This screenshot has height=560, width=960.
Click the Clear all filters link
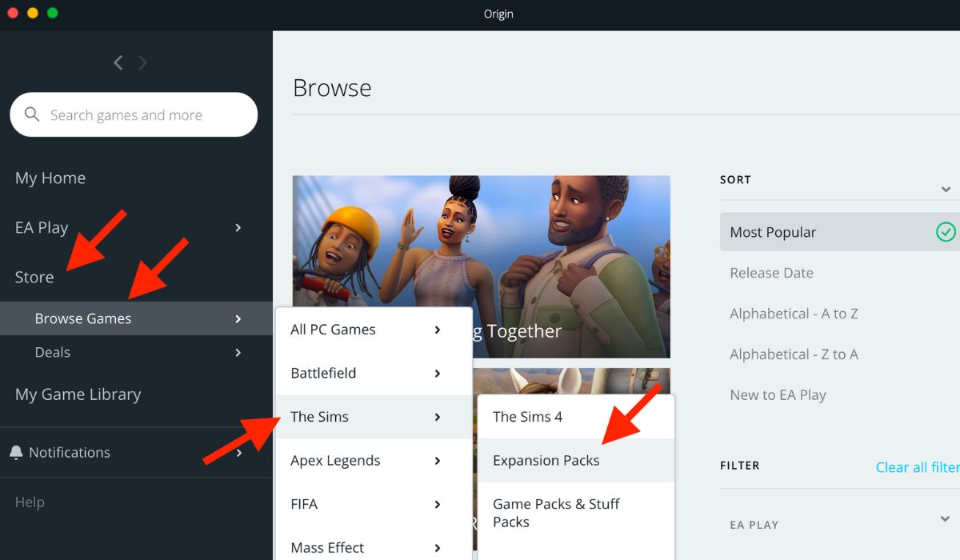click(x=917, y=466)
